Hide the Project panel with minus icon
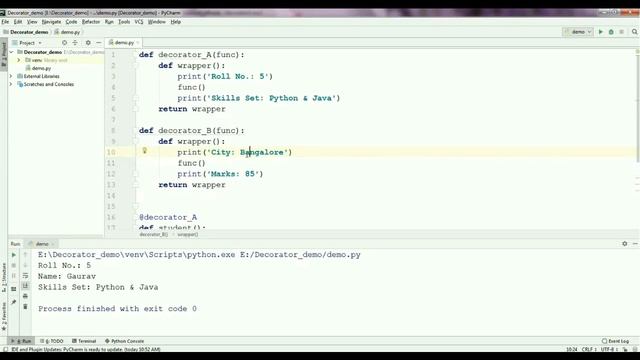640x360 pixels. tap(98, 42)
